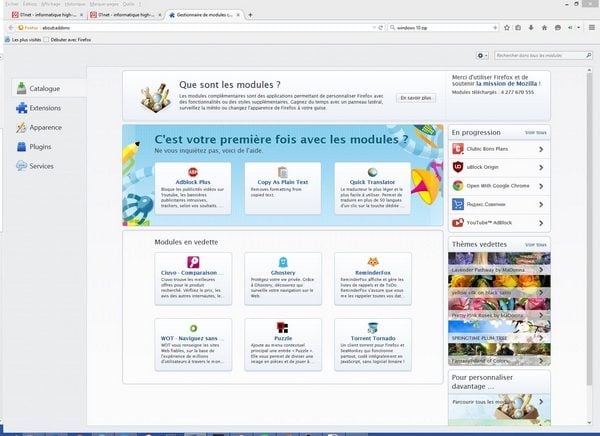Expand Clubic Bons Plans chevron
Image resolution: width=600 pixels, height=436 pixels.
[541, 149]
